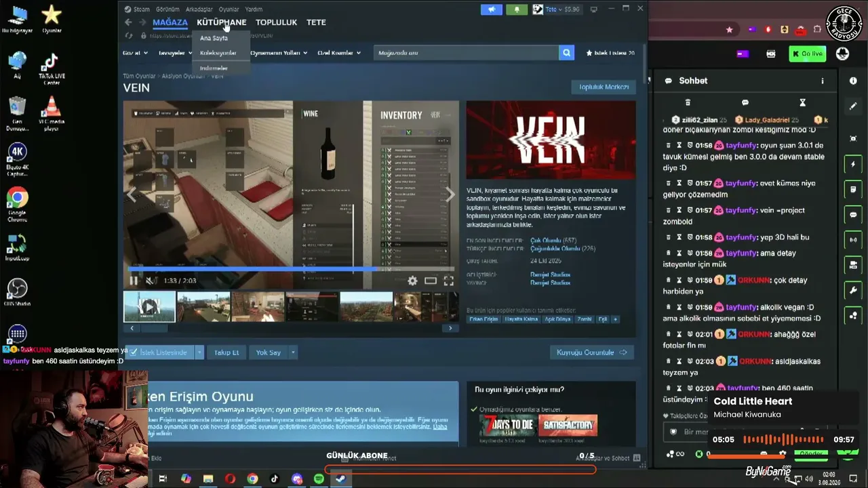Image resolution: width=868 pixels, height=488 pixels.
Task: Unmute the VEIN trailer audio
Action: pos(151,281)
